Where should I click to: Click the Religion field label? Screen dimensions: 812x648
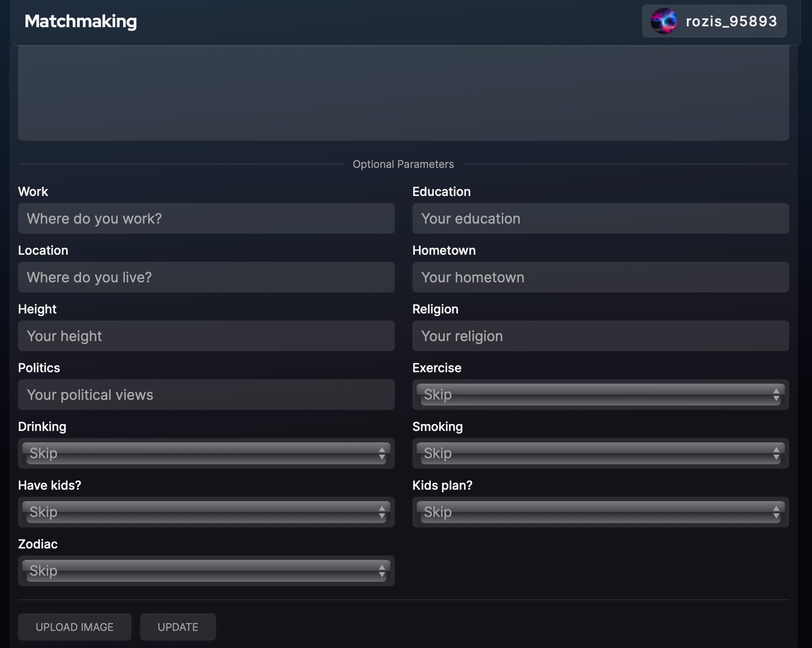pos(435,309)
